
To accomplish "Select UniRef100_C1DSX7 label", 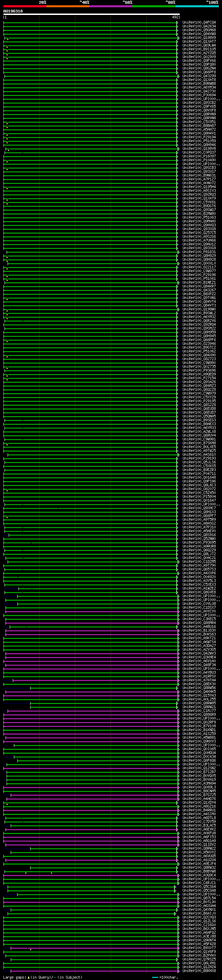I will 199,608.
